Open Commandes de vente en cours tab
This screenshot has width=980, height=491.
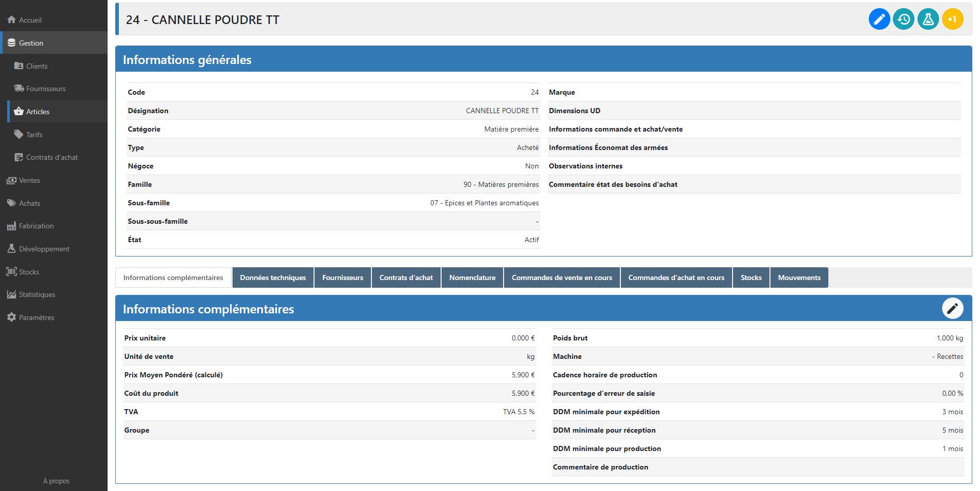click(x=562, y=277)
